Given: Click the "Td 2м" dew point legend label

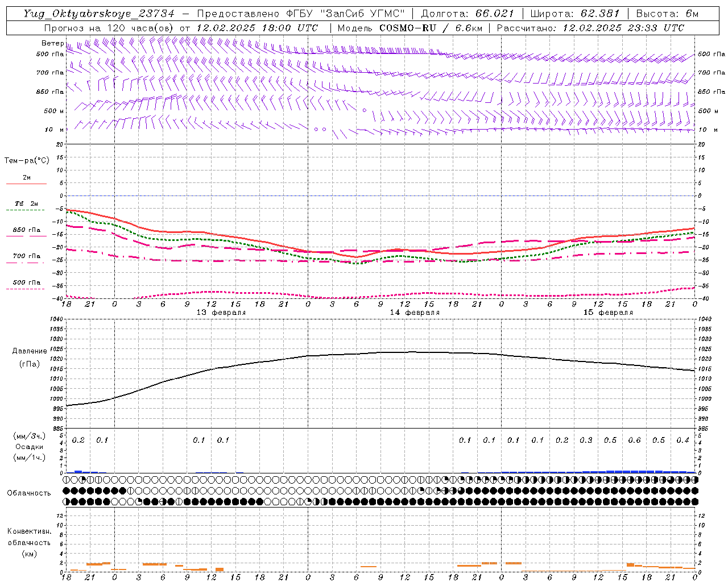Looking at the screenshot, I should pos(26,203).
